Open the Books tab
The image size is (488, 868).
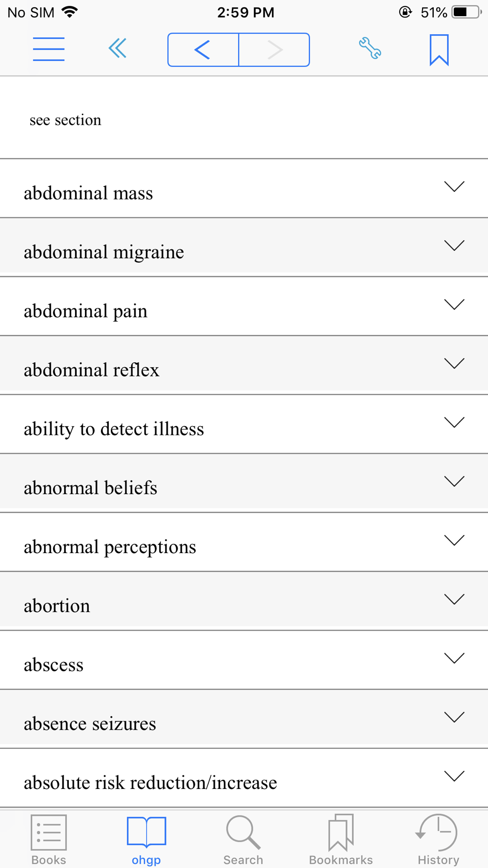pos(49,840)
